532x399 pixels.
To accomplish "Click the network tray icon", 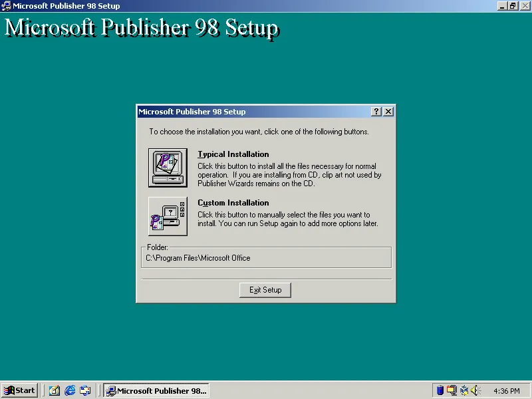I will tap(464, 390).
